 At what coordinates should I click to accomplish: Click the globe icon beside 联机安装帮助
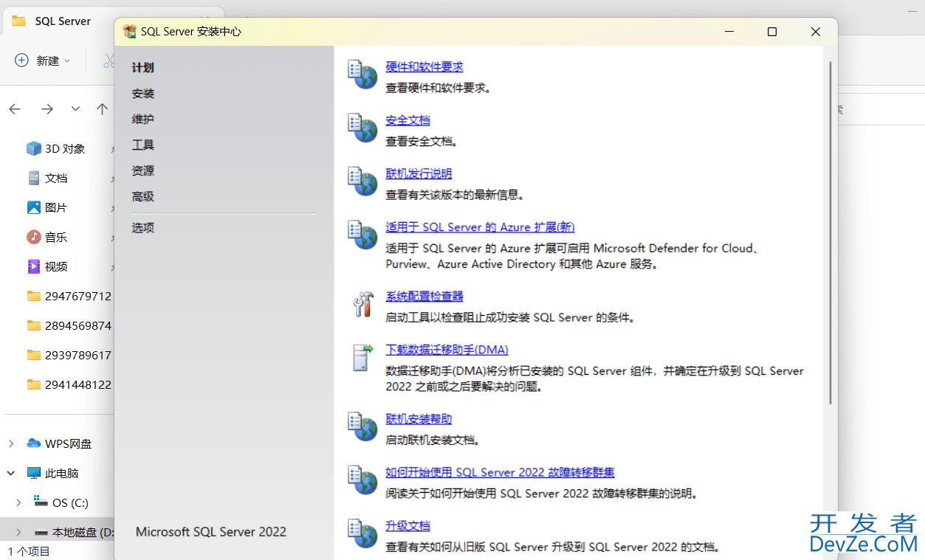click(x=362, y=426)
